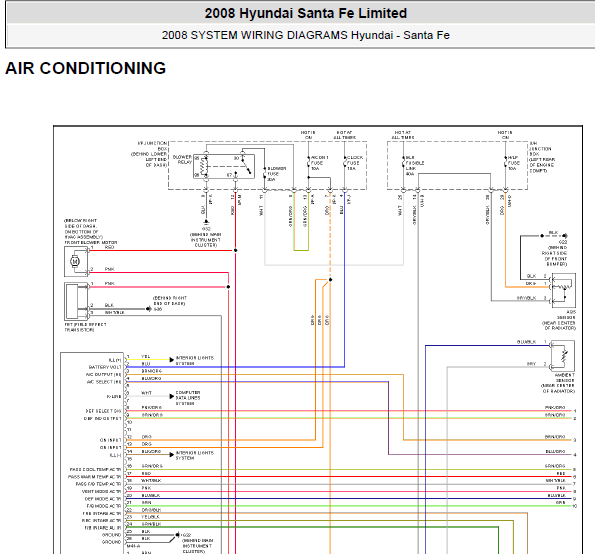Viewport: 595px width, 554px height.
Task: Select the I/P JUNCTION BOX location label
Action: pyautogui.click(x=150, y=154)
